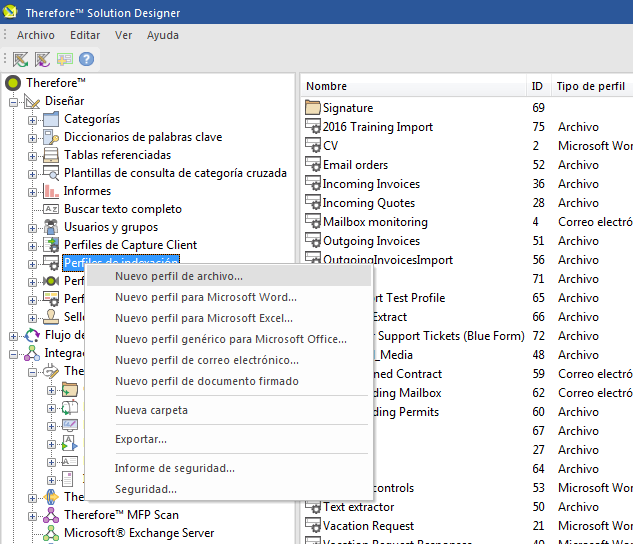Expand Perfiles de Capture Client node
The width and height of the screenshot is (633, 544).
click(32, 246)
